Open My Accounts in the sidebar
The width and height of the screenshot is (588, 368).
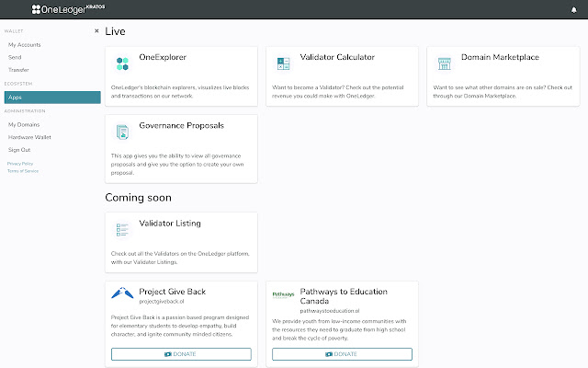click(x=25, y=45)
